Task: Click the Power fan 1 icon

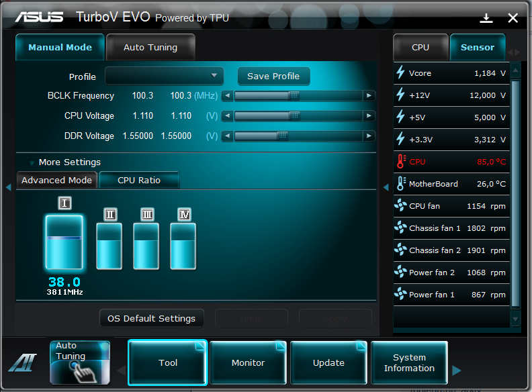Action: 401,293
